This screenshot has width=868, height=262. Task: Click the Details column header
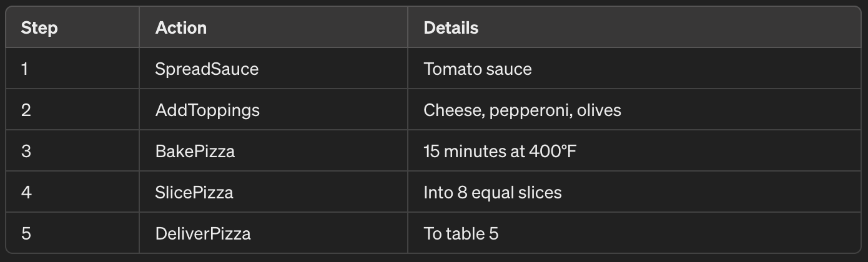(x=451, y=28)
